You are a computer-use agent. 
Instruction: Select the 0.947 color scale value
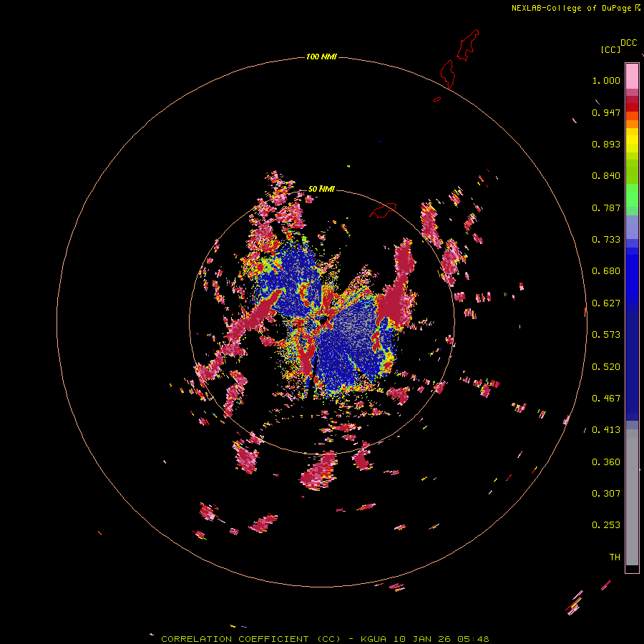(606, 112)
